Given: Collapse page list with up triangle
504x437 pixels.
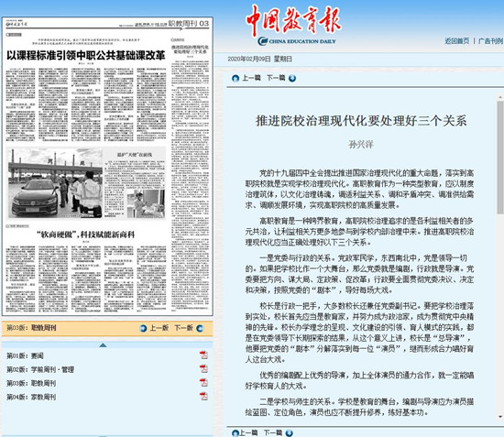Looking at the screenshot, I should click(103, 345).
